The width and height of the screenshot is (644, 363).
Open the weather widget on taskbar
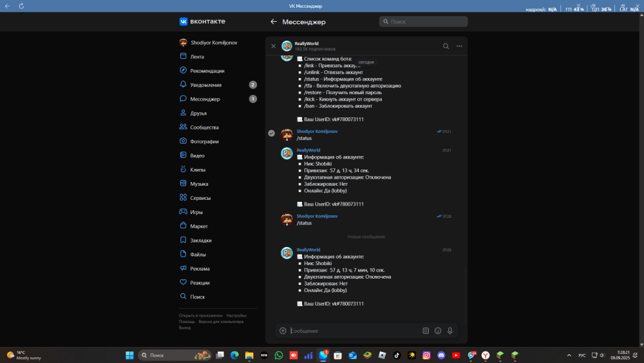pos(24,355)
